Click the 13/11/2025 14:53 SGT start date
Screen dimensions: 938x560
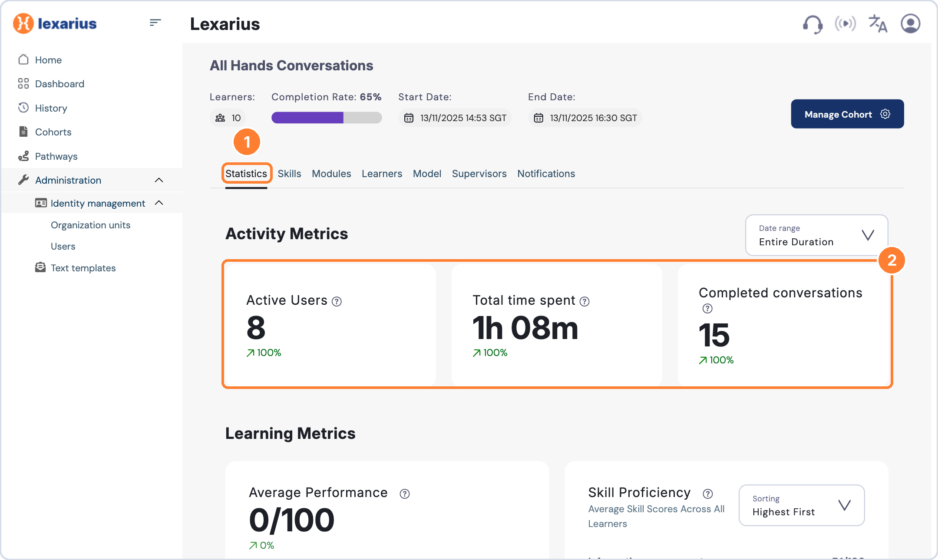point(463,118)
